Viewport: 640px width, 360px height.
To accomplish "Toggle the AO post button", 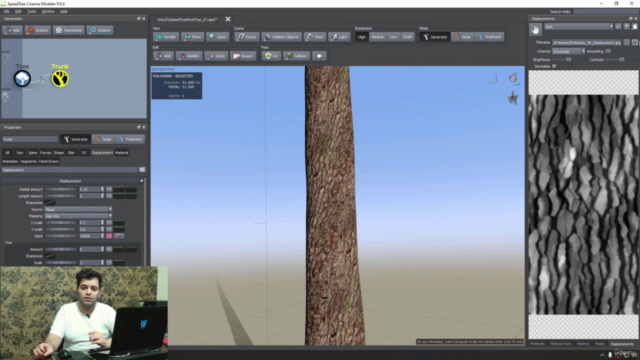I will pos(271,56).
